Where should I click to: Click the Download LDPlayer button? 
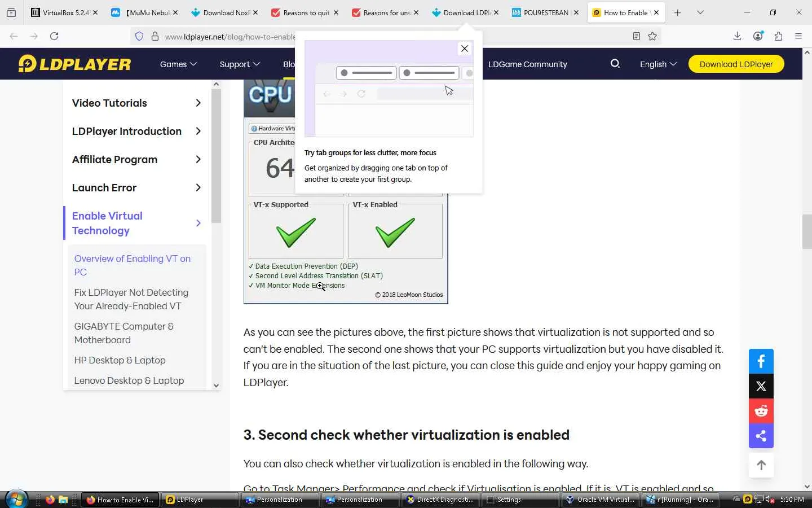coord(736,64)
